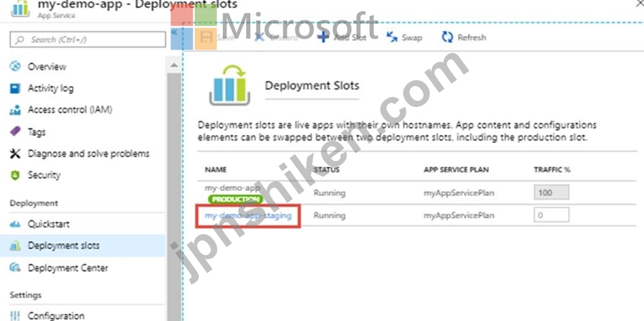
Task: Click the sidebar vertical scrollbar track
Action: tap(174, 197)
